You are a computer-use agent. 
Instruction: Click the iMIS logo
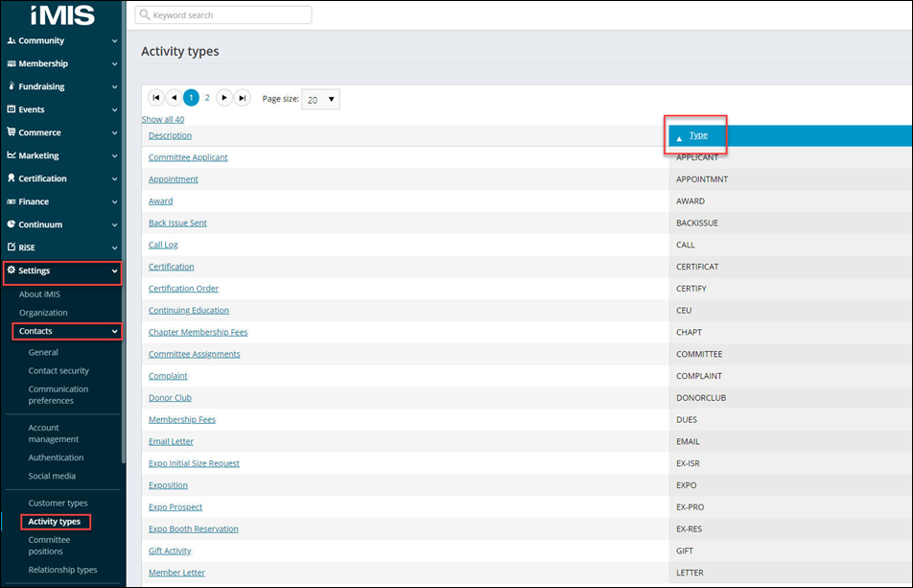pyautogui.click(x=61, y=14)
